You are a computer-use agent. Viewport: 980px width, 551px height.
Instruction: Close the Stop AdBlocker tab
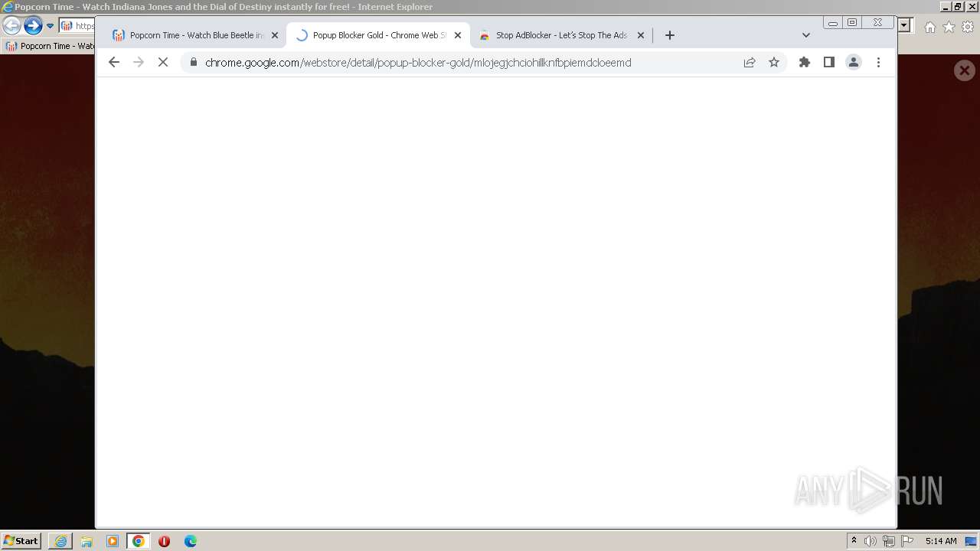[641, 35]
